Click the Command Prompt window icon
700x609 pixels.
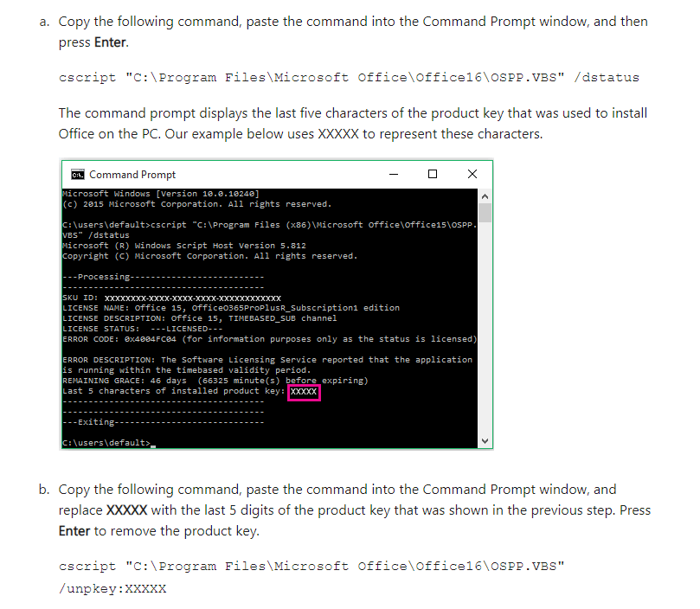pyautogui.click(x=78, y=175)
